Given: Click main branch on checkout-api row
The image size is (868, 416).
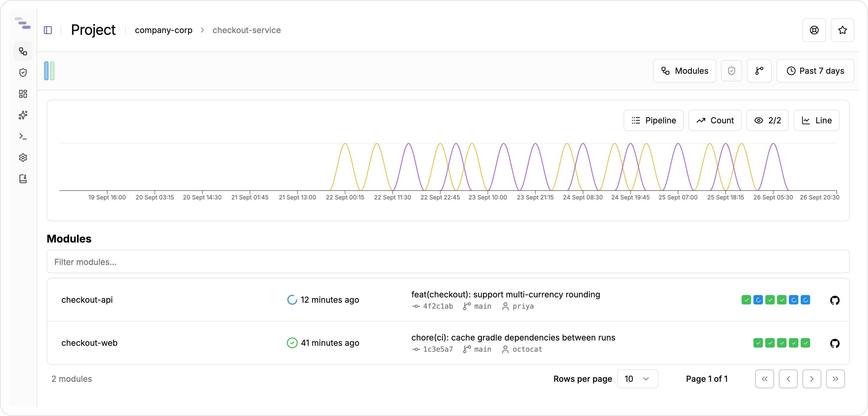Looking at the screenshot, I should 482,306.
